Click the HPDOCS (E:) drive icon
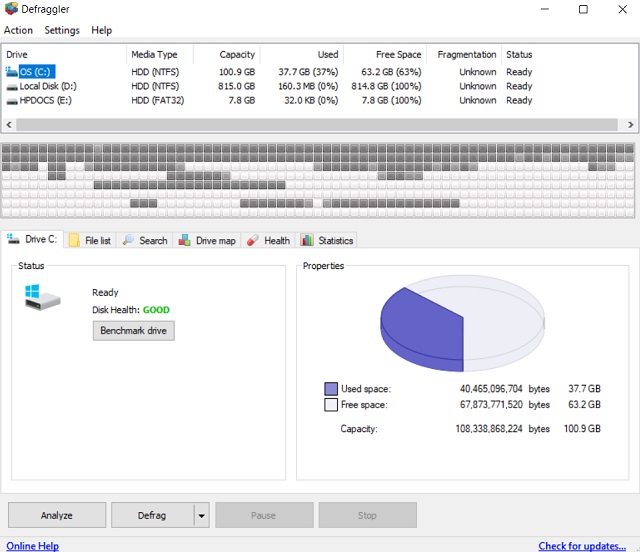 pyautogui.click(x=12, y=101)
